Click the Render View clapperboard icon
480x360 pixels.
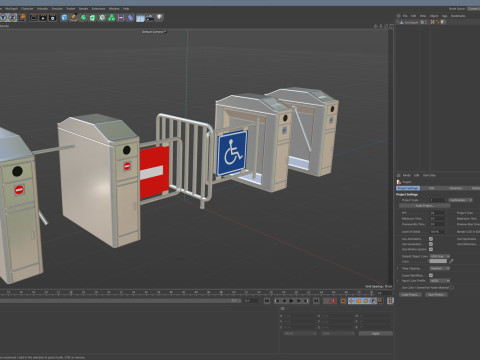pyautogui.click(x=34, y=18)
